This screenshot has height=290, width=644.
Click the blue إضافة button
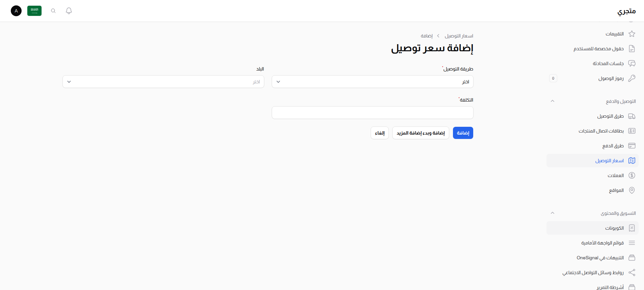click(x=463, y=133)
